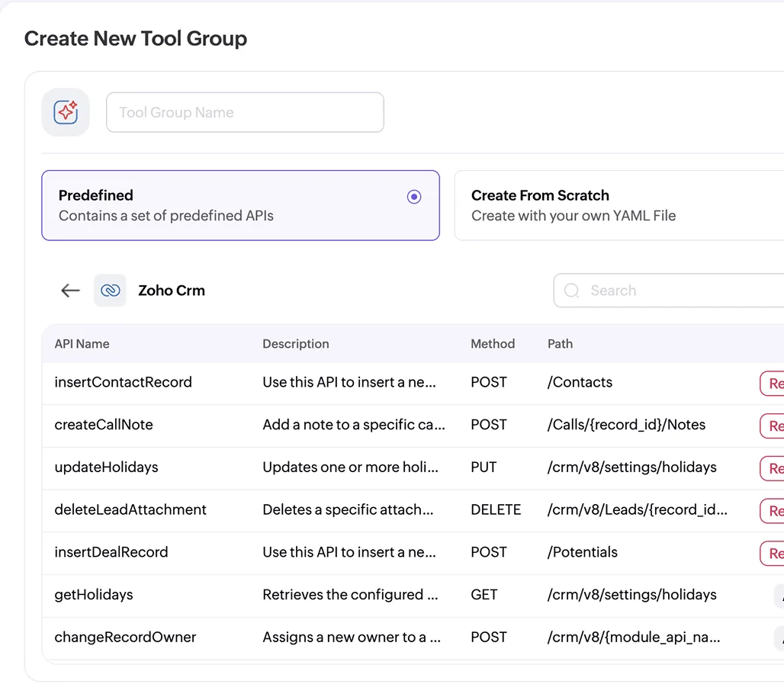Click the sparkle tool group icon

tap(66, 112)
